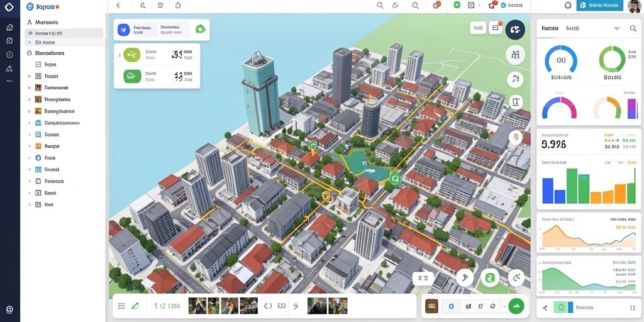Click the back arrow in top toolbar
Image resolution: width=644 pixels, height=322 pixels.
click(119, 5)
